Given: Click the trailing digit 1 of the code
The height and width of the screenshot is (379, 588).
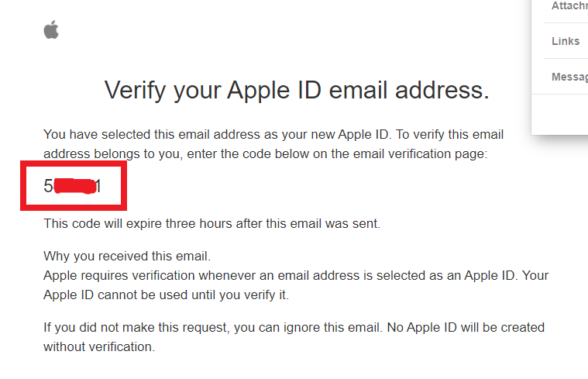Looking at the screenshot, I should (x=98, y=187).
